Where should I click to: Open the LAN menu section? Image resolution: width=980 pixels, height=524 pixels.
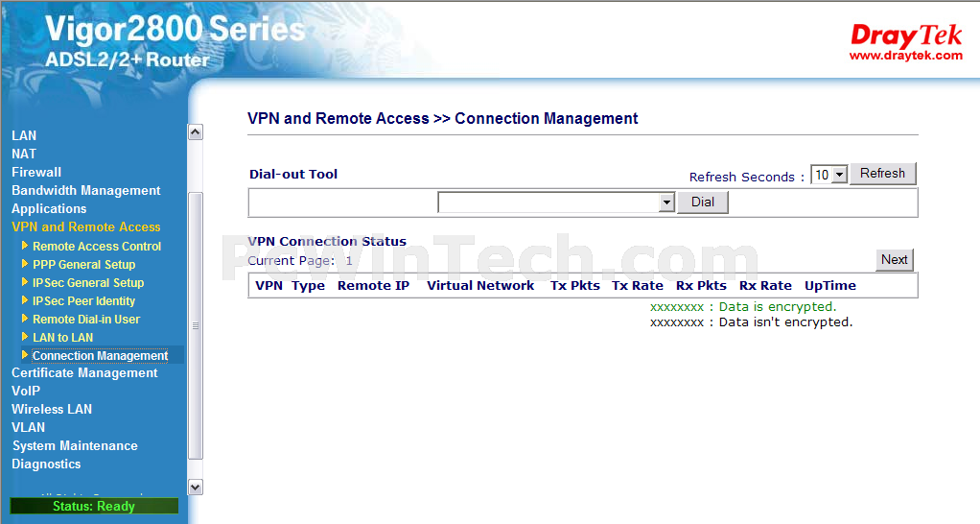(x=24, y=135)
